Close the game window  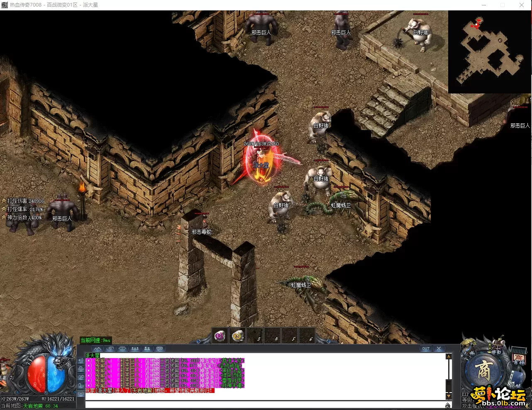[522, 5]
